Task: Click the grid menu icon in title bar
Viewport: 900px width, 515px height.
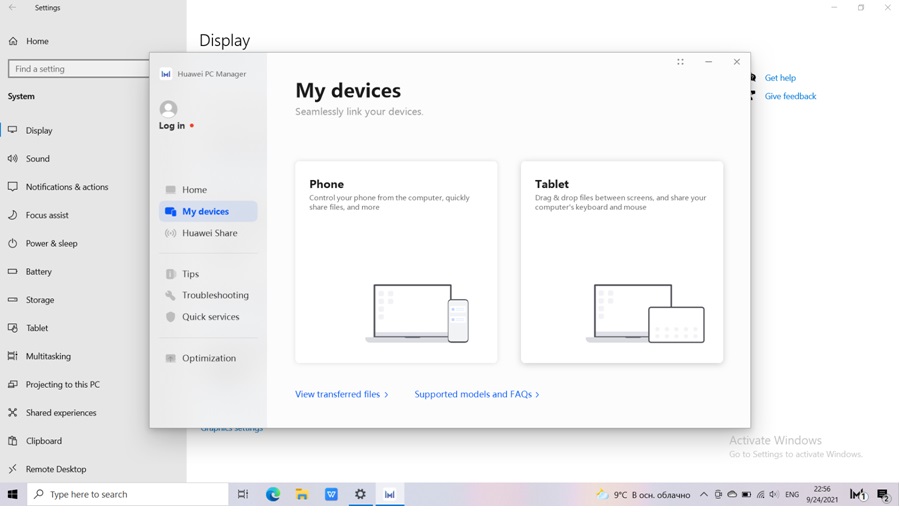Action: [x=680, y=62]
